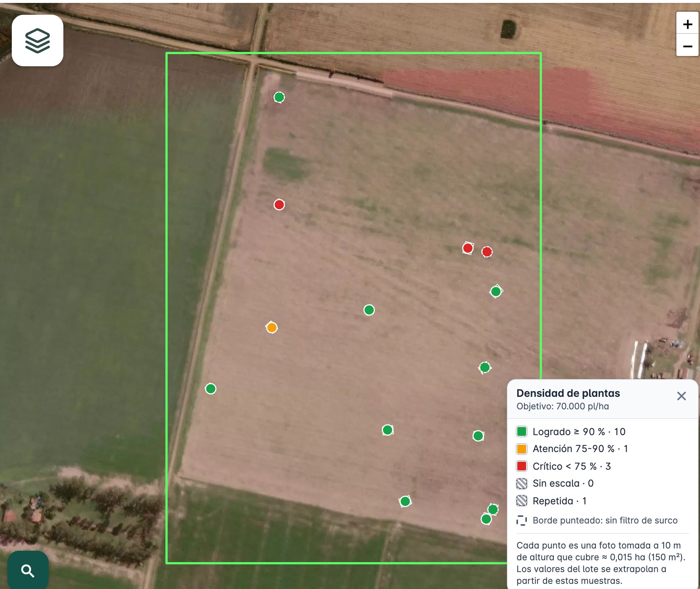Open the search magnifier button
The image size is (700, 589).
pyautogui.click(x=28, y=570)
